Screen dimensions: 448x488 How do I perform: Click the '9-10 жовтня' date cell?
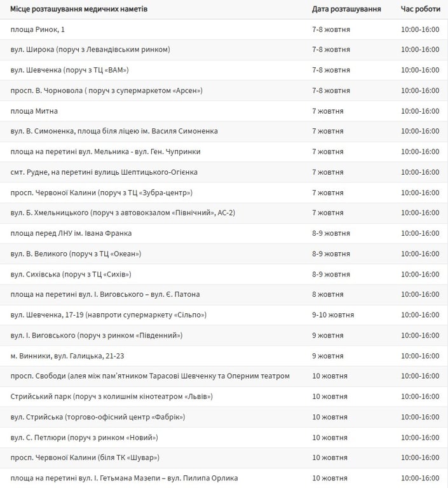[x=331, y=315]
